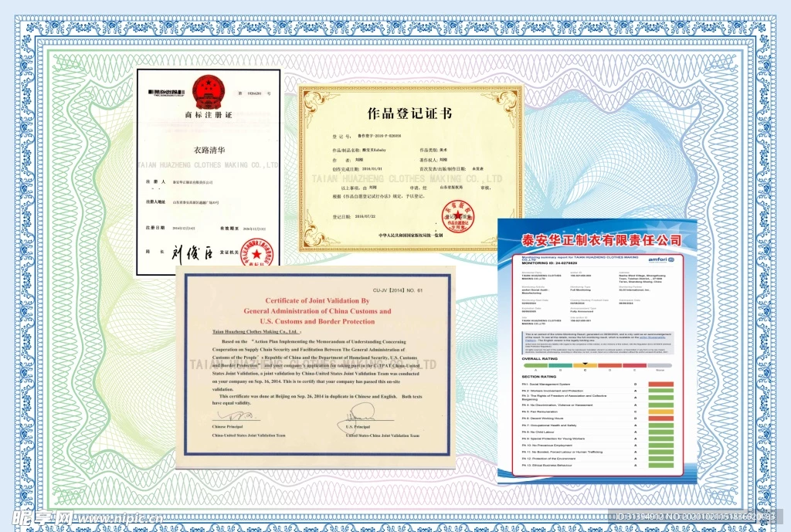Image resolution: width=791 pixels, height=532 pixels.
Task: Click the red star stamp near 注册机关
Action: point(256,250)
